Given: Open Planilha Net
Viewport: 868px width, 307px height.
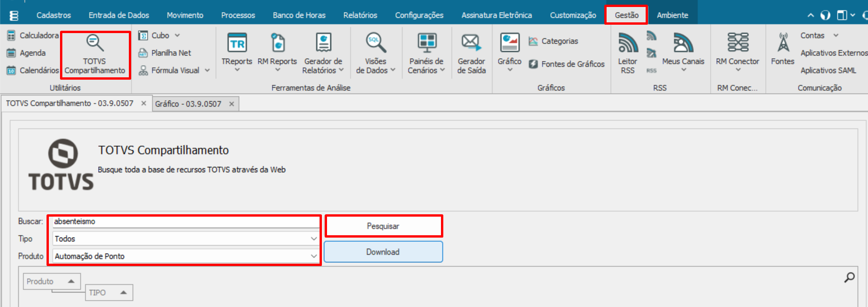Looking at the screenshot, I should [x=165, y=53].
